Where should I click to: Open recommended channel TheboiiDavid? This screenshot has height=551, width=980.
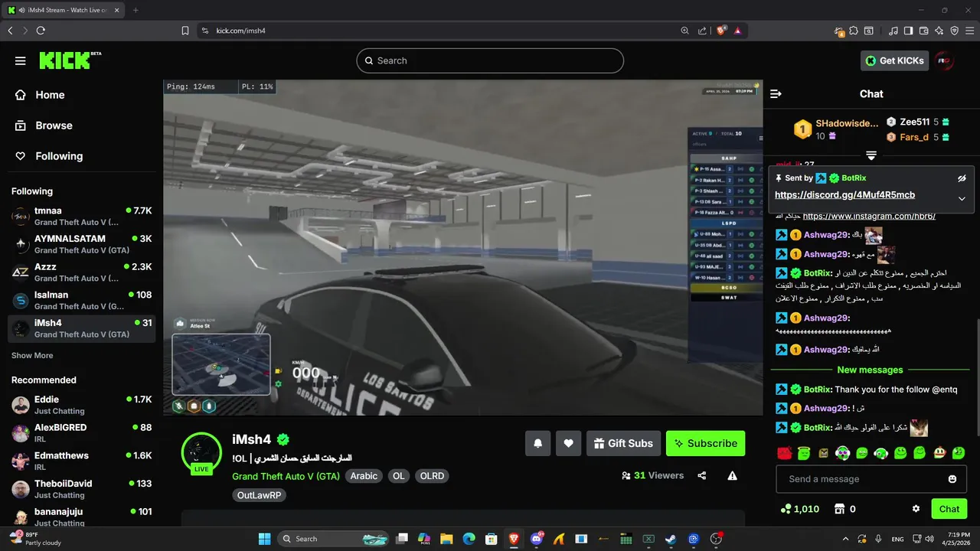81,489
